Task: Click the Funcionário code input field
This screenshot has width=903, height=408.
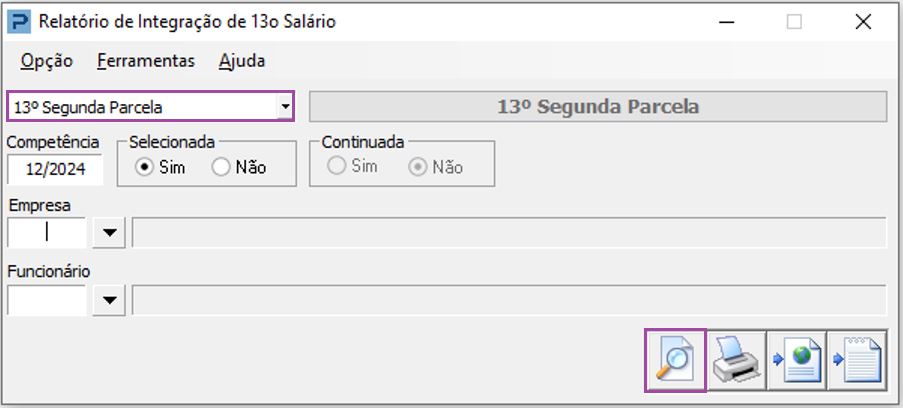Action: [x=46, y=300]
